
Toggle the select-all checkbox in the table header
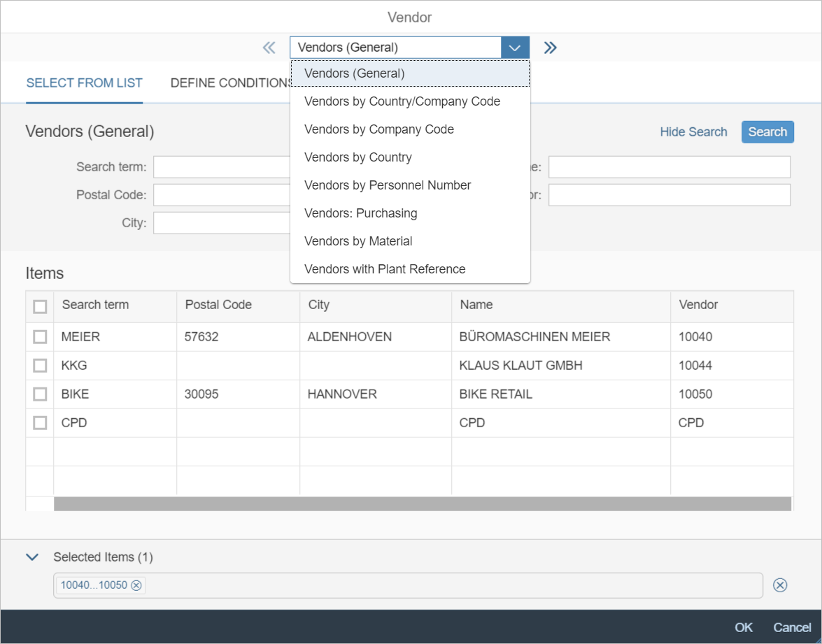point(40,306)
